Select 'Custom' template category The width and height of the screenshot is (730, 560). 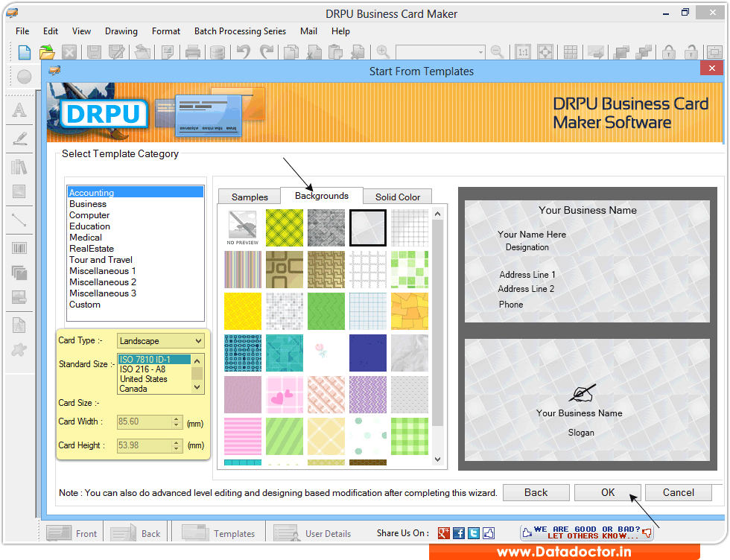pos(84,305)
